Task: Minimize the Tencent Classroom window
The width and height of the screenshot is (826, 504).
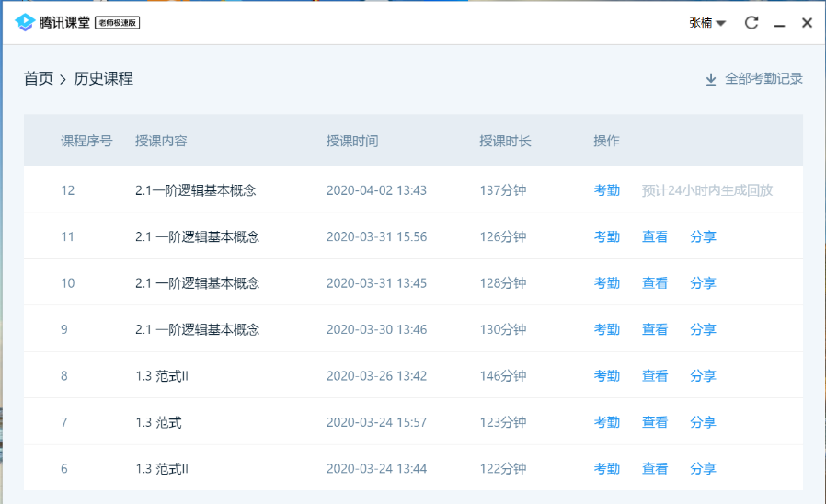Action: point(779,23)
